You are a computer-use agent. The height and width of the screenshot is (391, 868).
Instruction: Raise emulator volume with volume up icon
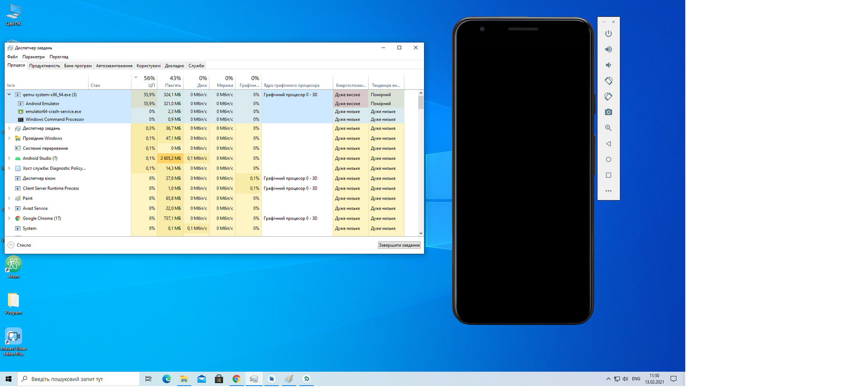(609, 49)
